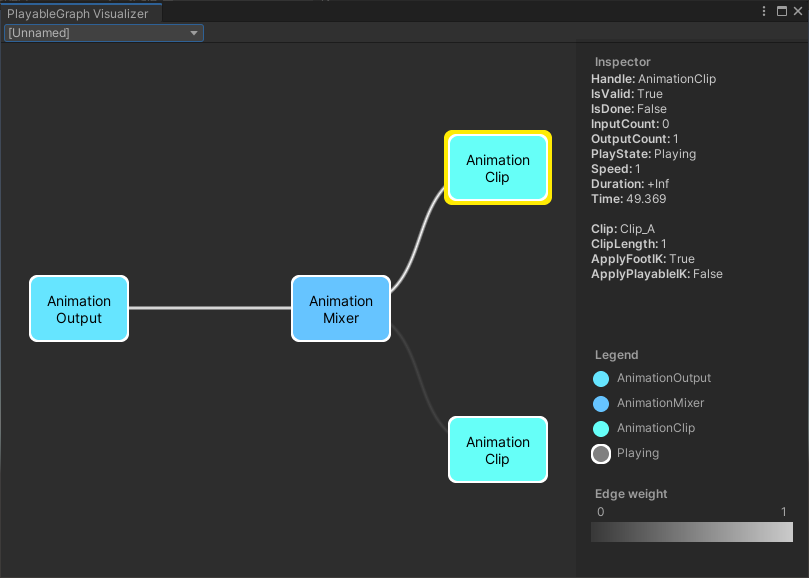Click the Edge weight gradient bar
This screenshot has height=578, width=809.
691,531
